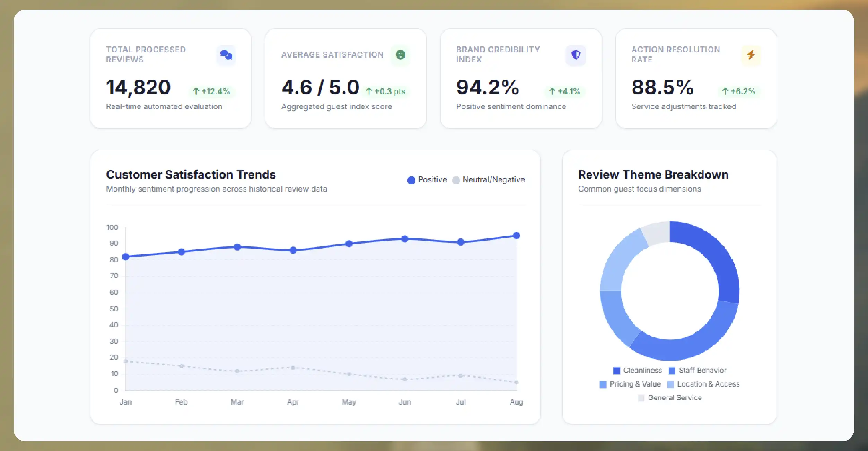Click the +6.2% change badge
Image resolution: width=868 pixels, height=451 pixels.
738,91
